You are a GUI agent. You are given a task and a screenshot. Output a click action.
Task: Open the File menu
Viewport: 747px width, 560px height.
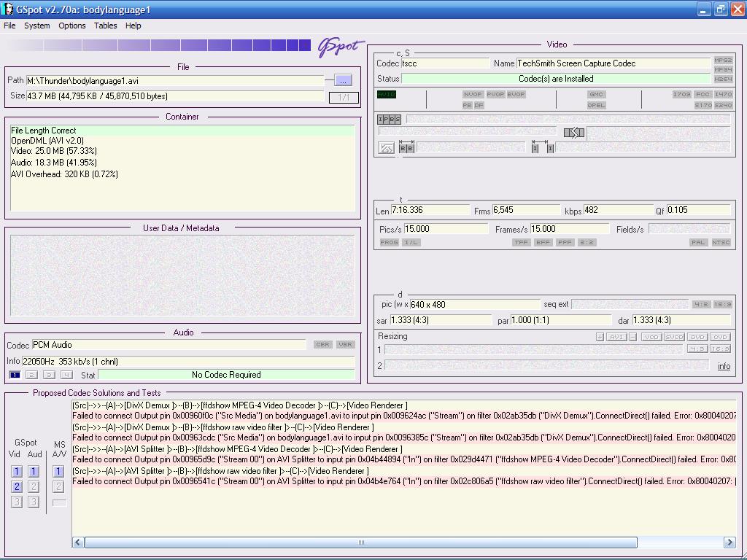[x=9, y=26]
